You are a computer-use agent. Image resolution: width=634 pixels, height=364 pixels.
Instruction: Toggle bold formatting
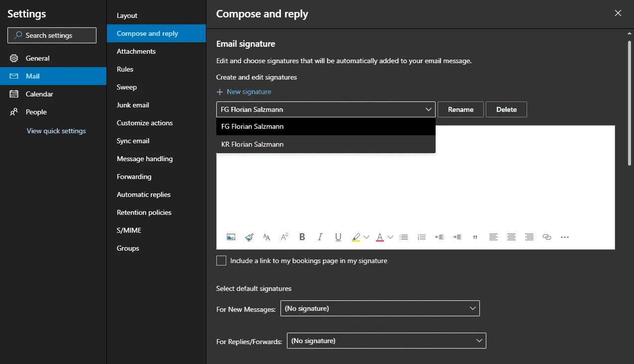point(302,237)
